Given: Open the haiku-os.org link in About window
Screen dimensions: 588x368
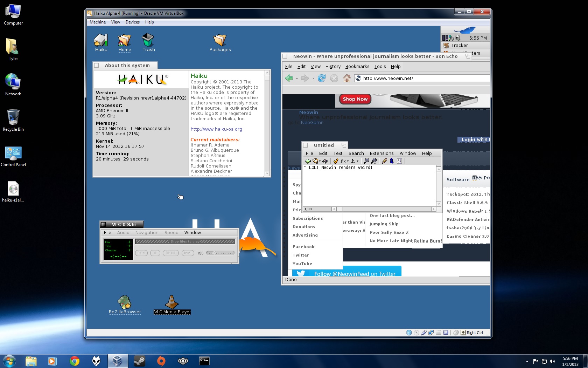Looking at the screenshot, I should [x=216, y=129].
